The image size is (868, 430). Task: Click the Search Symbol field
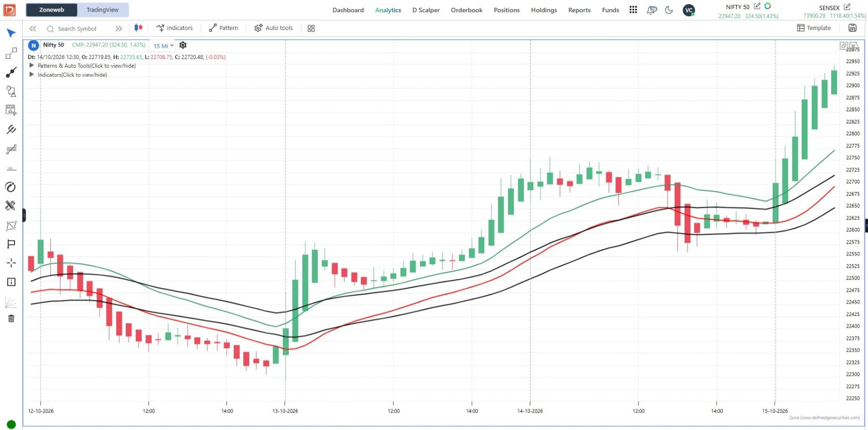76,29
